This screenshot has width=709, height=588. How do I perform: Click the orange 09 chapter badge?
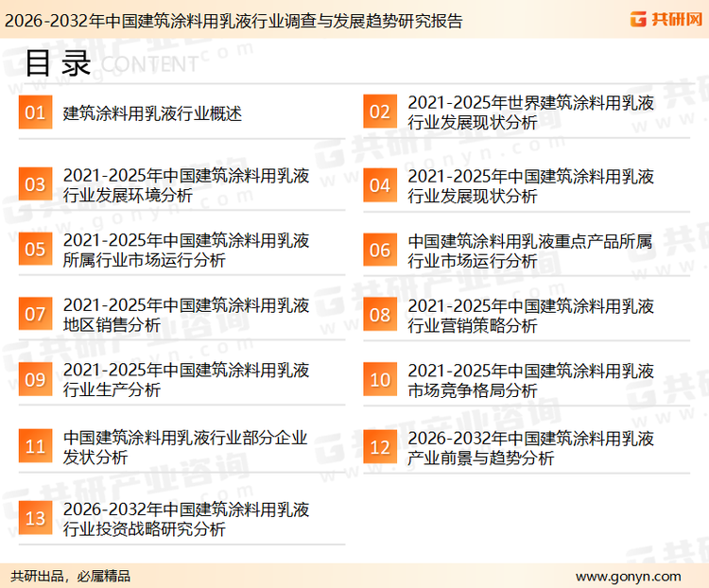point(35,379)
